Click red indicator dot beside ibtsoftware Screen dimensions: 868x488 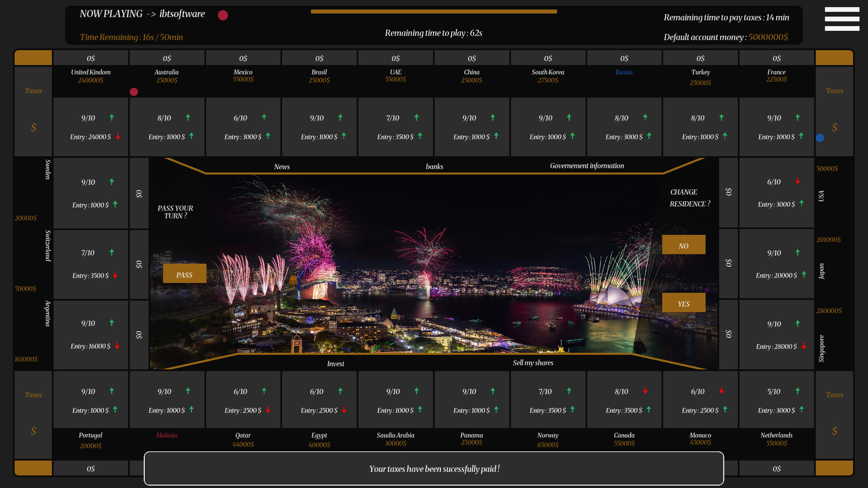pyautogui.click(x=223, y=15)
